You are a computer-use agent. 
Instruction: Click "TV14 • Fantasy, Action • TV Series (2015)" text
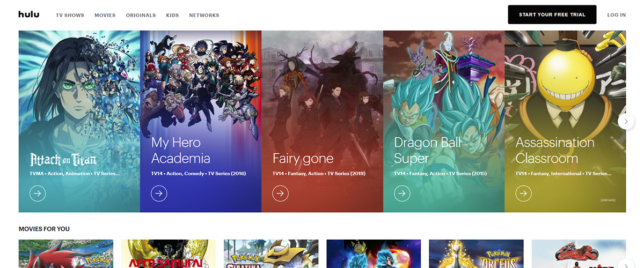[x=442, y=174]
